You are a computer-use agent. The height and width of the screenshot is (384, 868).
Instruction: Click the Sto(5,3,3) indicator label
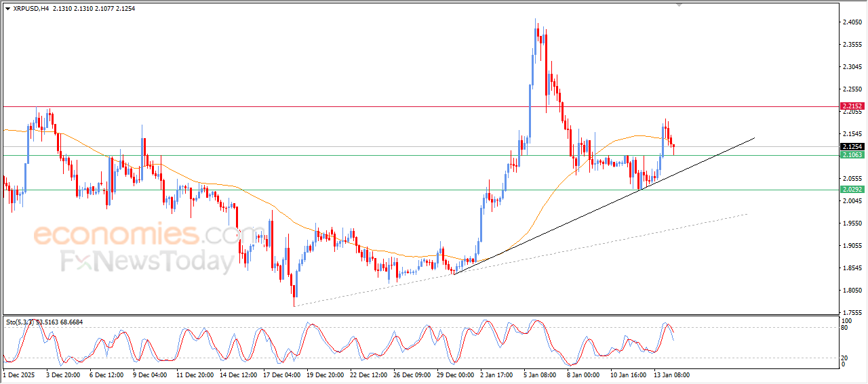click(45, 322)
